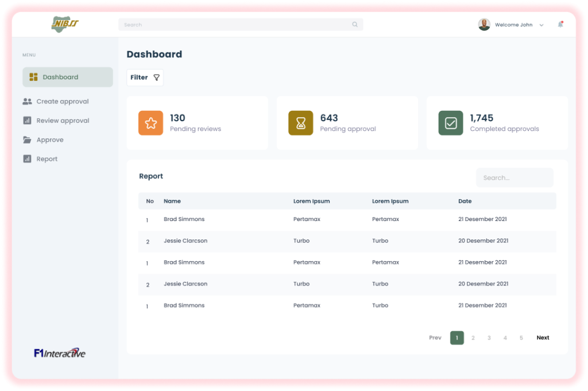Expand the Welcome John dropdown chevron

pos(541,25)
